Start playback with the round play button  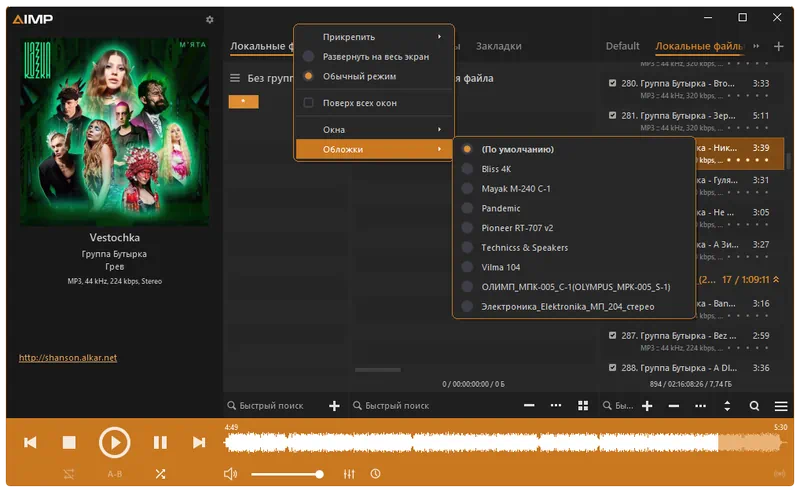click(x=114, y=442)
